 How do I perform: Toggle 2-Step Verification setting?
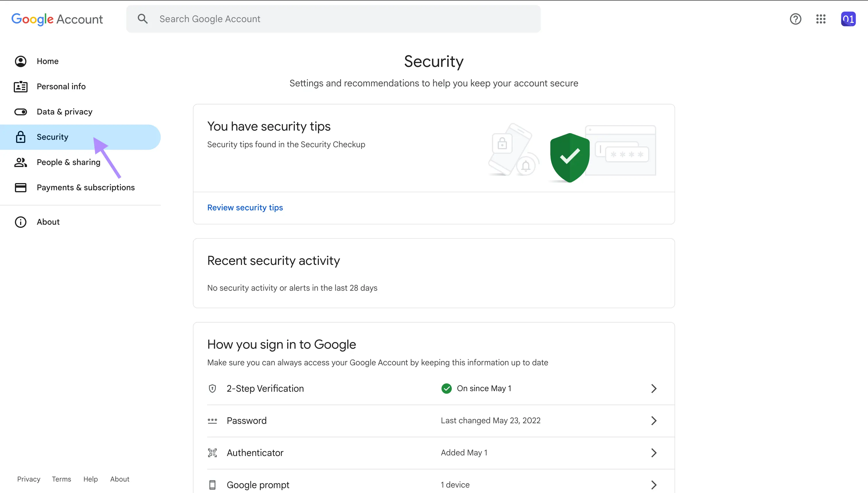click(433, 388)
